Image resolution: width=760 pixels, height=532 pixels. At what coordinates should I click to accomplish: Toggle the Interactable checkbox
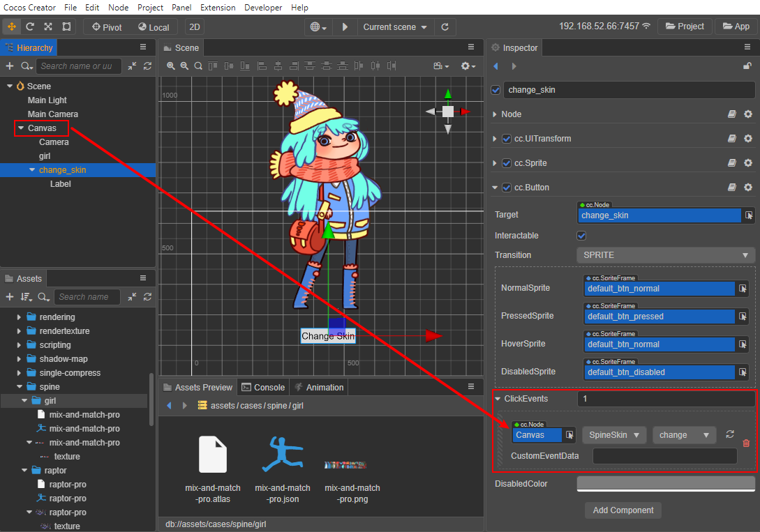pos(581,236)
